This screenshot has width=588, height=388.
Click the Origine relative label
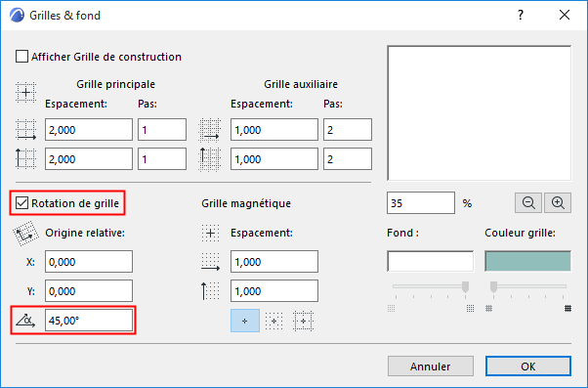(85, 233)
